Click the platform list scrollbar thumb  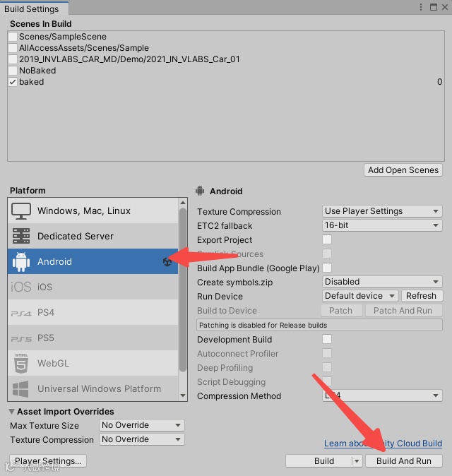(x=183, y=290)
